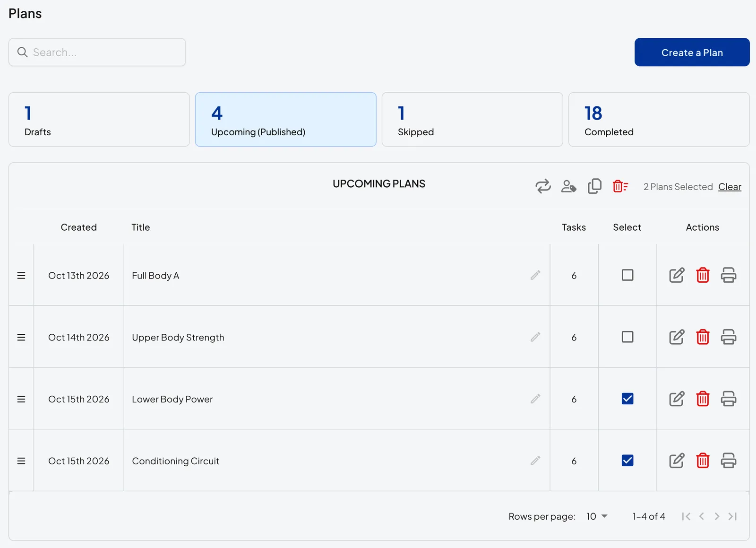The height and width of the screenshot is (548, 756).
Task: Click the Create a Plan button
Action: [692, 52]
